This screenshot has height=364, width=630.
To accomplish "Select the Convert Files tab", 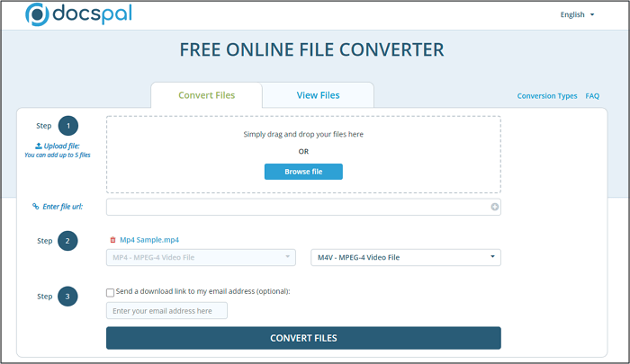I will coord(206,95).
